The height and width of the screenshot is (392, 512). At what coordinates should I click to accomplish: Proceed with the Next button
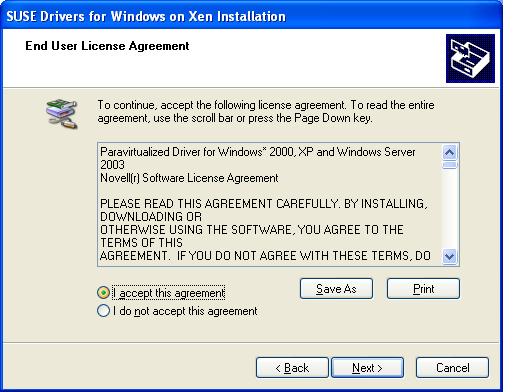tap(367, 368)
